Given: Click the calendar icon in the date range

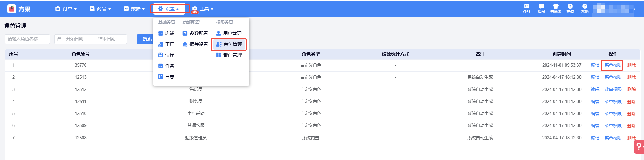Looking at the screenshot, I should coord(59,39).
